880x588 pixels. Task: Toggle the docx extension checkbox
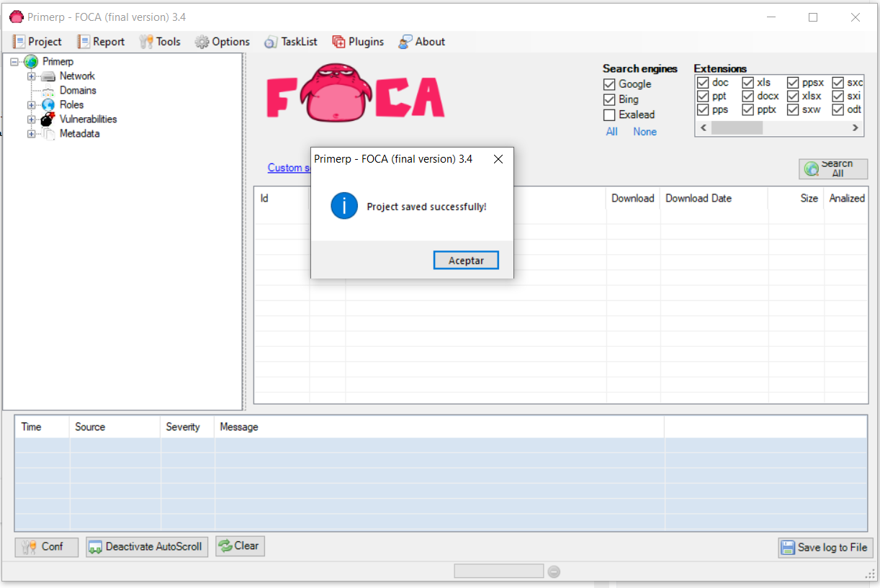pos(748,96)
